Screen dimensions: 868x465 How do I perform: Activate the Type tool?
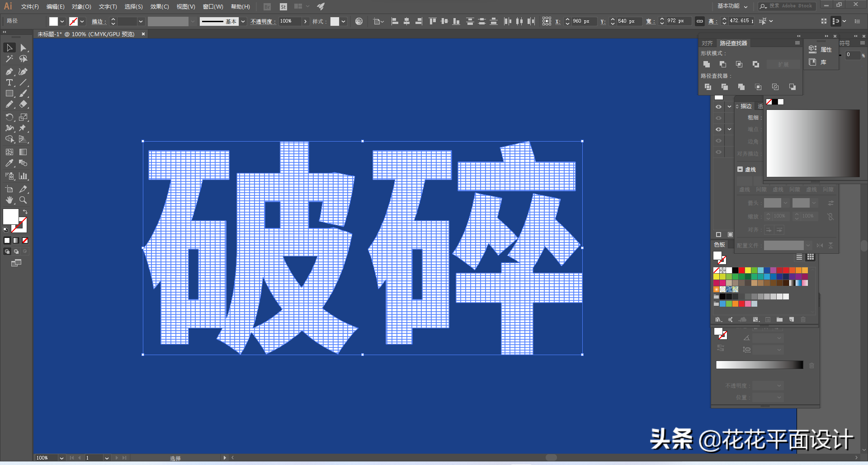(x=9, y=82)
